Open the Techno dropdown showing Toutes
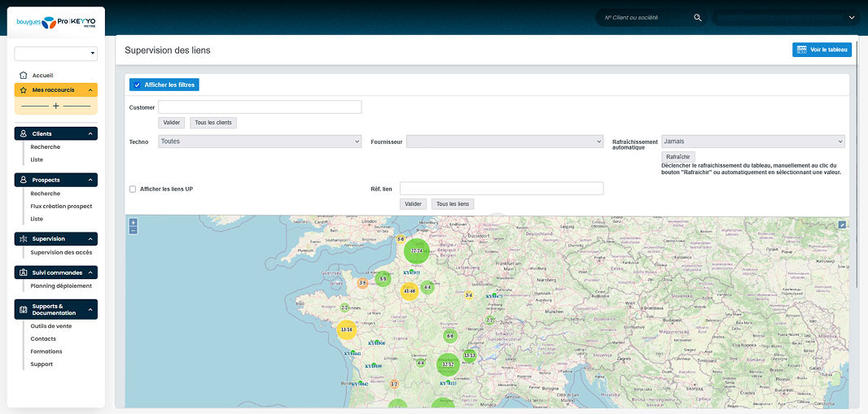The width and height of the screenshot is (868, 414). (x=260, y=142)
